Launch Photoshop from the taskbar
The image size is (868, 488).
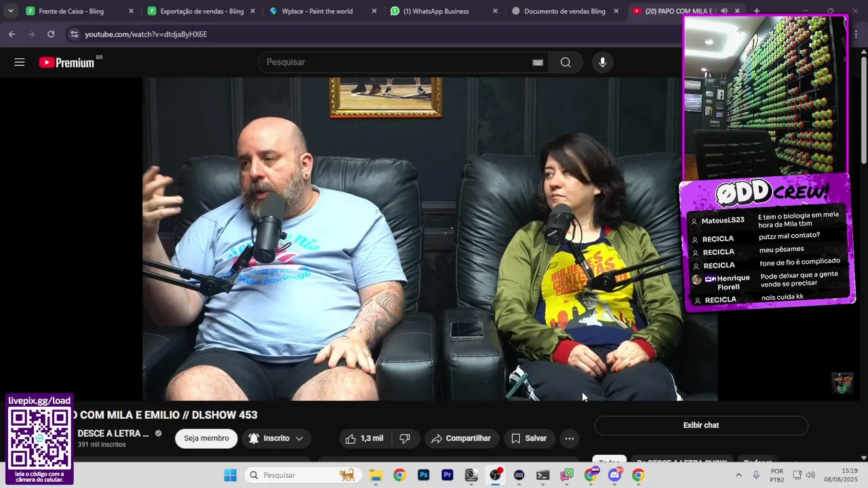point(424,475)
